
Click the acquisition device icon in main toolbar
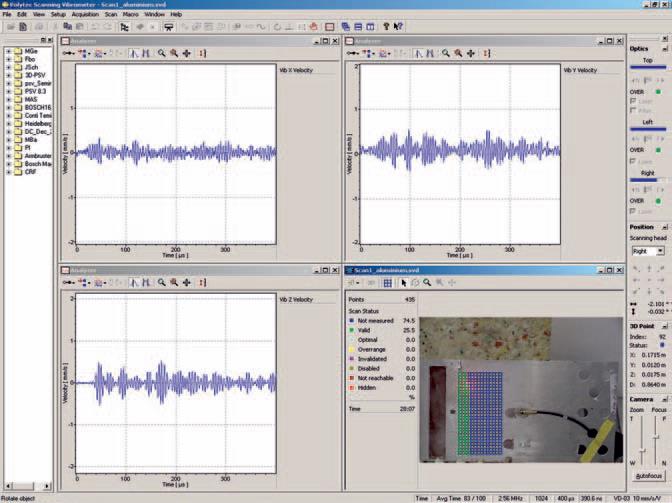pos(169,27)
